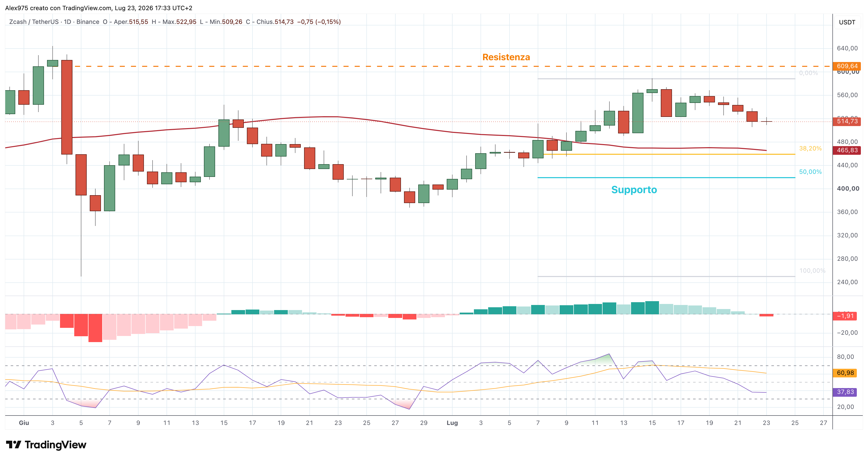Click the 50,00% Fibonacci level label
Screen dimensions: 868x460
coord(810,172)
